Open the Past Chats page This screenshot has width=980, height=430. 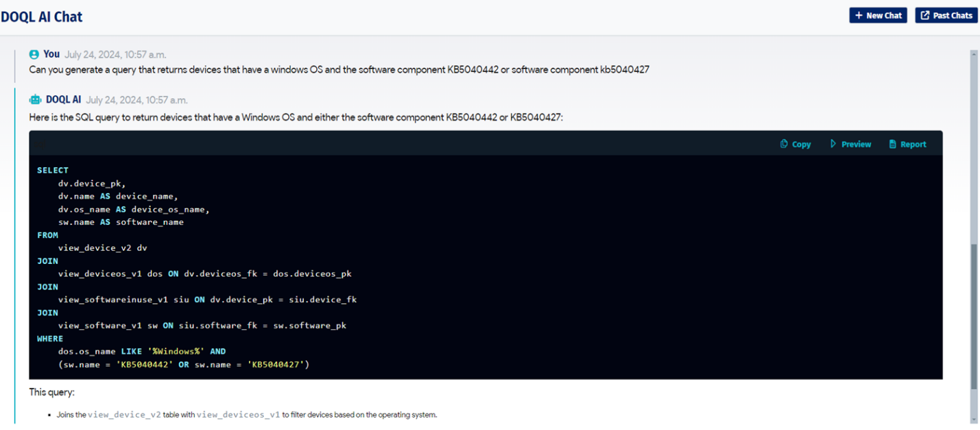(x=946, y=15)
